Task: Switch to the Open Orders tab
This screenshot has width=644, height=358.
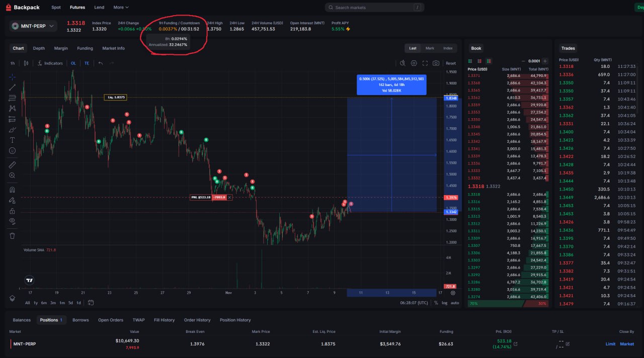Action: (x=110, y=320)
